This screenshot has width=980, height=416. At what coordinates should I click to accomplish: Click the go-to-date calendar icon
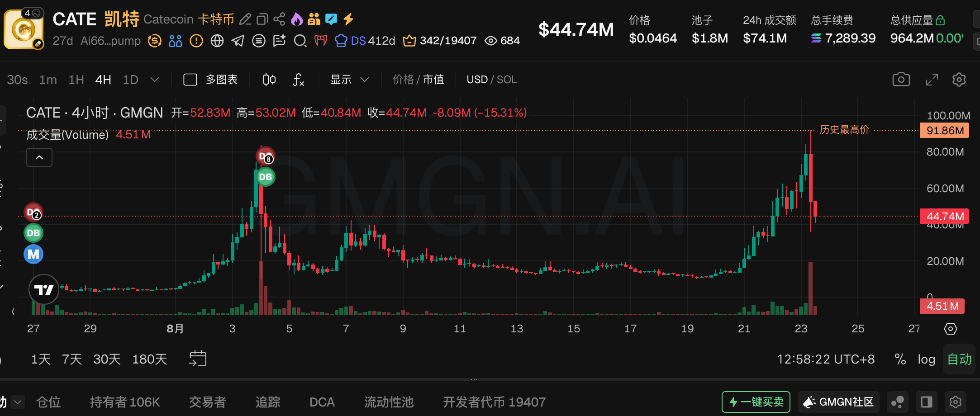pos(198,359)
